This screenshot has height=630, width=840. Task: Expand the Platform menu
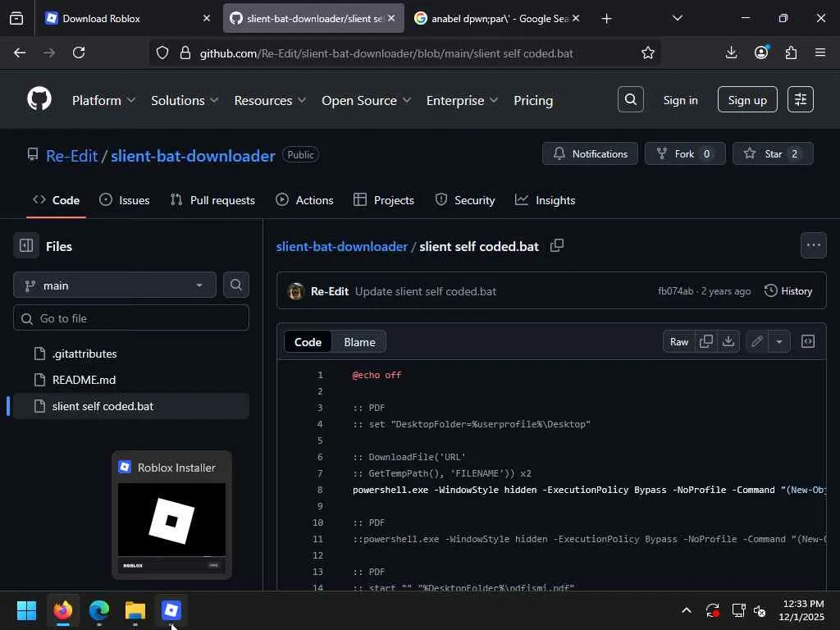[103, 100]
